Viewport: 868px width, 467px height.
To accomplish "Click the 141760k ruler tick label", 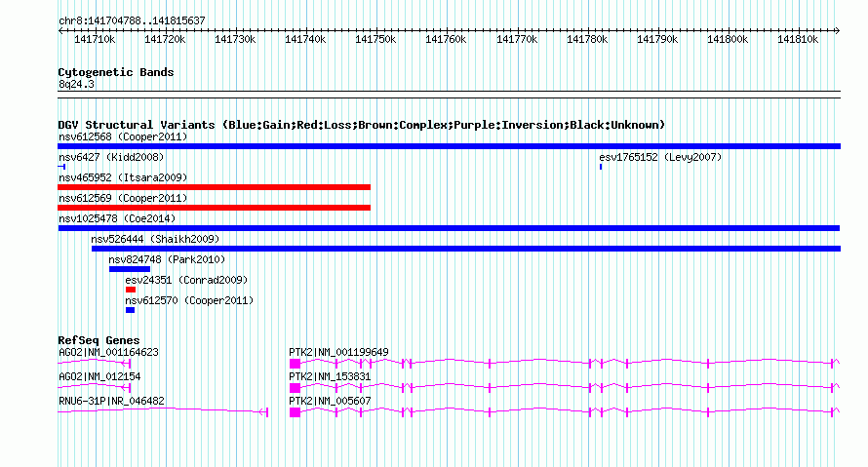I will [446, 39].
